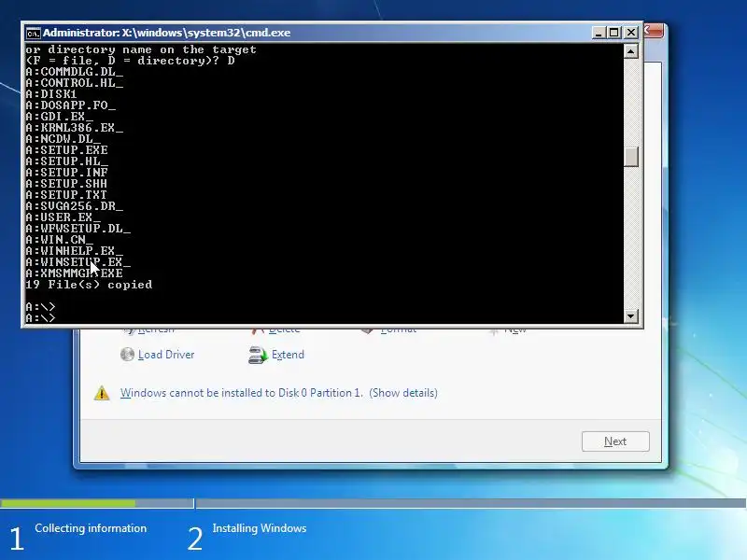This screenshot has width=747, height=560.
Task: Click the yellow warning triangle icon
Action: click(102, 393)
